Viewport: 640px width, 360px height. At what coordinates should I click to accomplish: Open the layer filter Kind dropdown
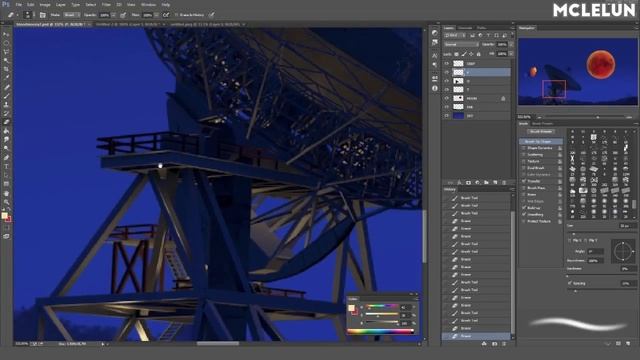click(x=456, y=36)
